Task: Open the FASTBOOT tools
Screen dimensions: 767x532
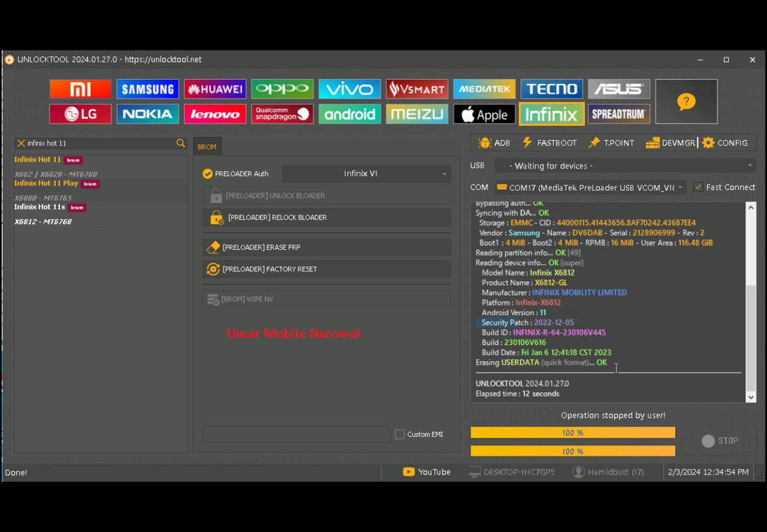Action: 549,143
